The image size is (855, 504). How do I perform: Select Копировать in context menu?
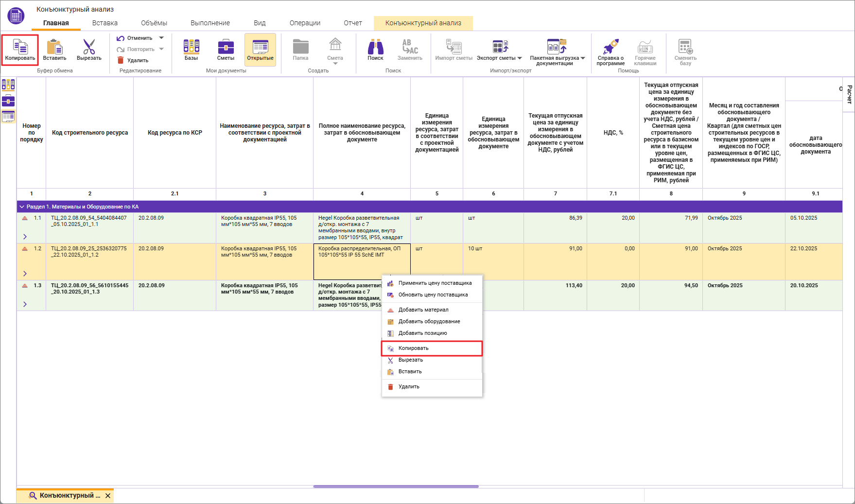click(413, 348)
